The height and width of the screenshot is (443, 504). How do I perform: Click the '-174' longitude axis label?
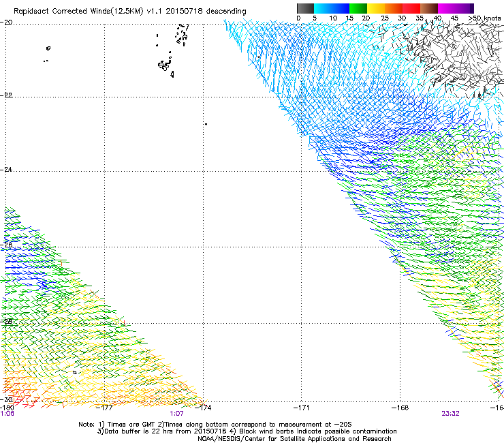(203, 408)
